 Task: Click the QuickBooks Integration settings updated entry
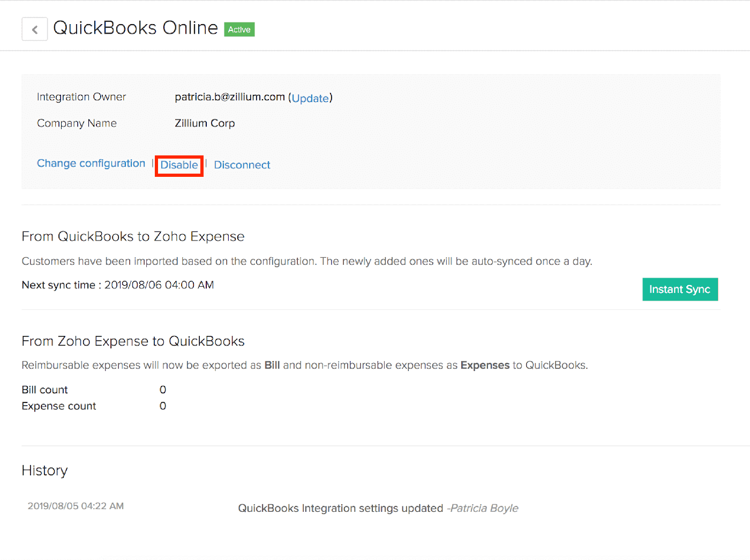[x=340, y=508]
